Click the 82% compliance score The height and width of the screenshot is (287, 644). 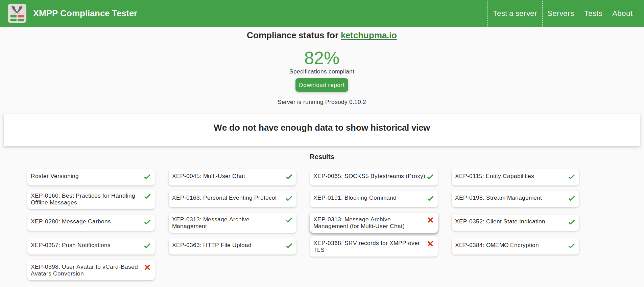[322, 58]
